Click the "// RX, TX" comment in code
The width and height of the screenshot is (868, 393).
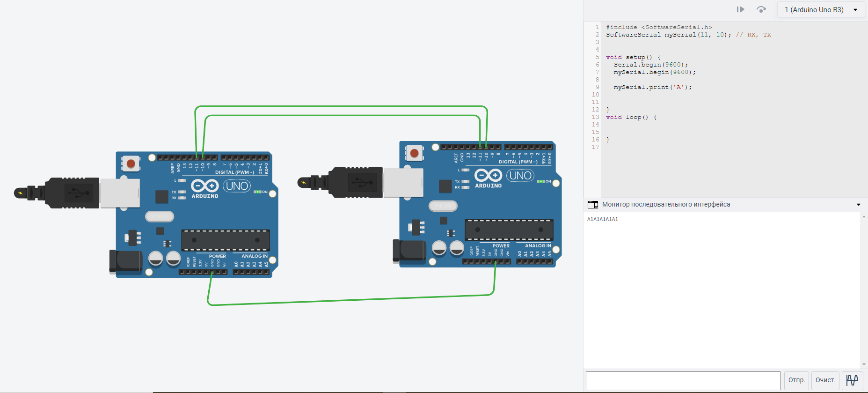coord(753,35)
